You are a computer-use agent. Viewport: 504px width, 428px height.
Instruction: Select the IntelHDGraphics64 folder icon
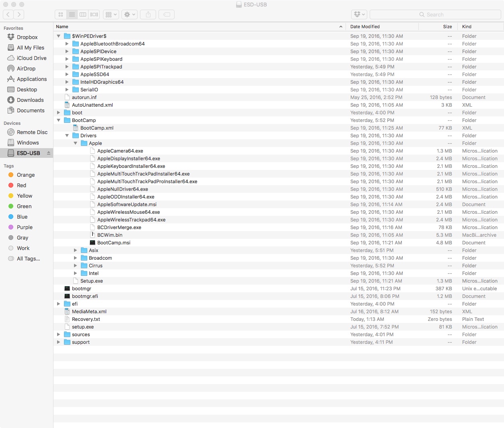point(76,82)
